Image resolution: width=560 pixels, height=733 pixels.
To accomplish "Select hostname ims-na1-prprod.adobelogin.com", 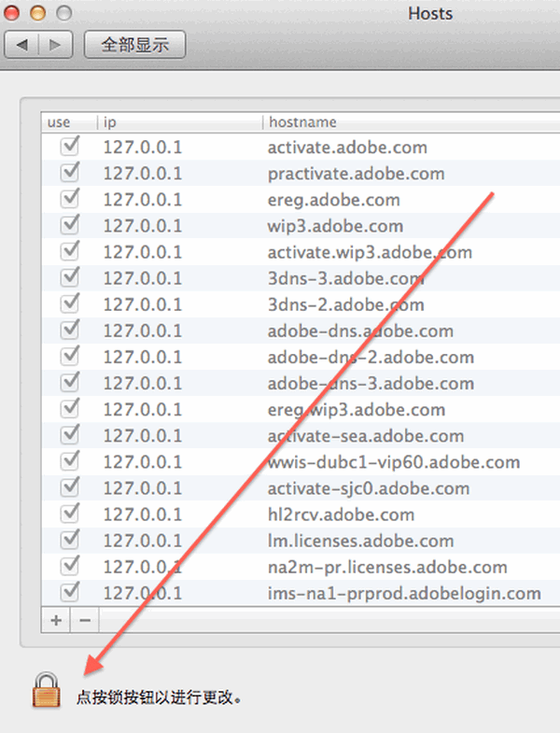I will (404, 593).
